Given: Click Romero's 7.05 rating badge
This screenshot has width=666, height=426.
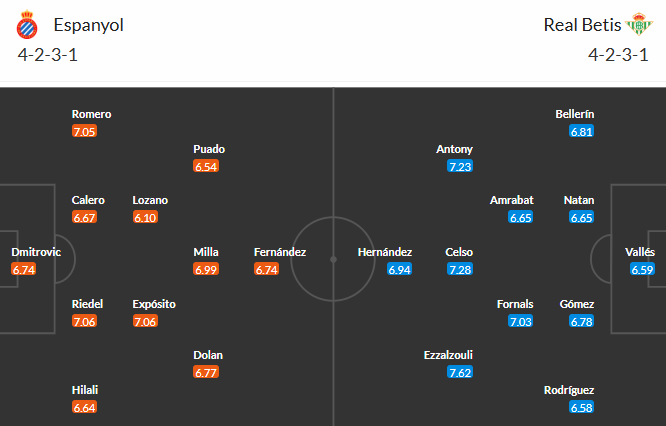Looking at the screenshot, I should [x=86, y=131].
